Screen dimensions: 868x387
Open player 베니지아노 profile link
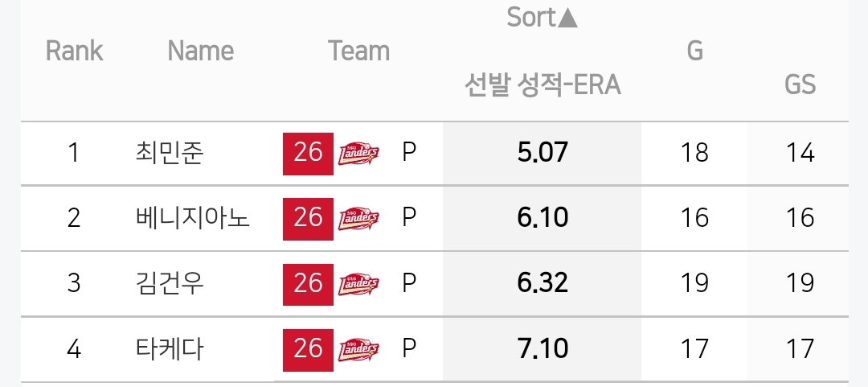193,219
